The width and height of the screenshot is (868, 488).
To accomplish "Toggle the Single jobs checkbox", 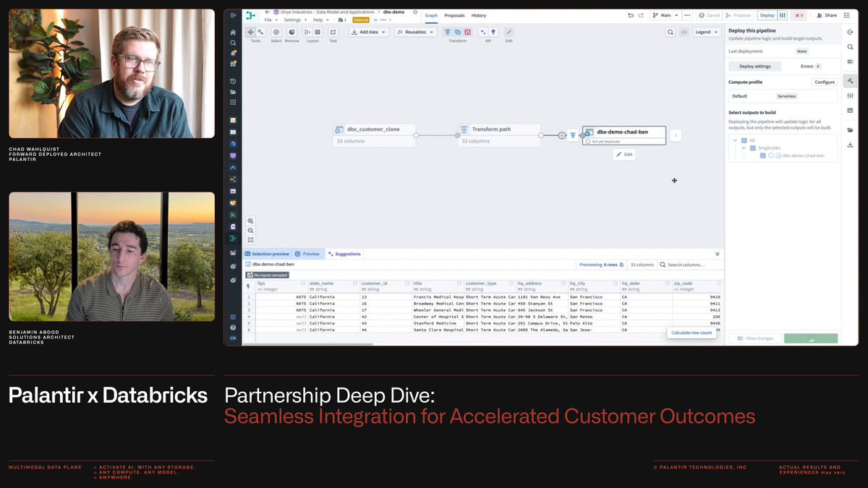I will [753, 148].
